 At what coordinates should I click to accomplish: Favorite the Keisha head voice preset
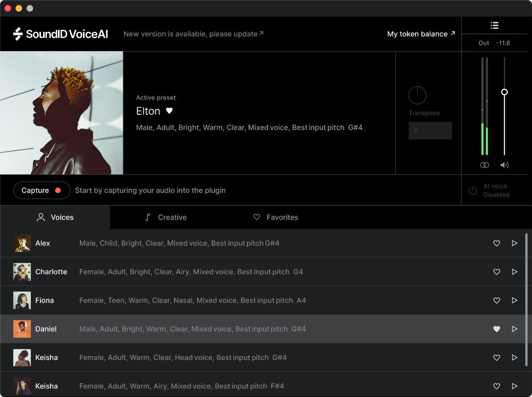pos(496,358)
